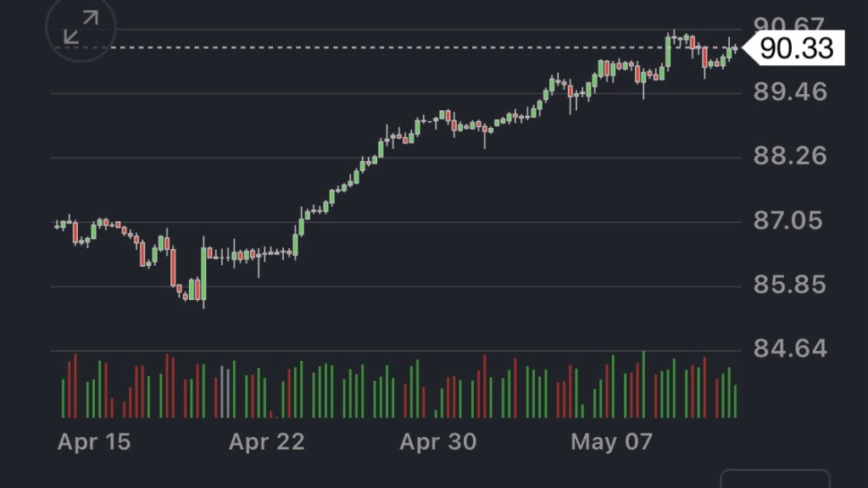Click the May 07 date label
The width and height of the screenshot is (868, 488).
(611, 441)
